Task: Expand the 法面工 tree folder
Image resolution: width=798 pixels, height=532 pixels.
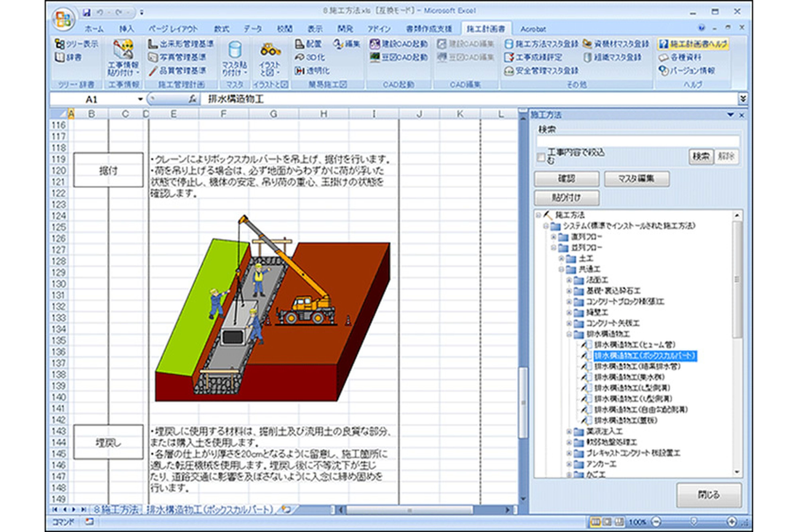Action: [569, 280]
